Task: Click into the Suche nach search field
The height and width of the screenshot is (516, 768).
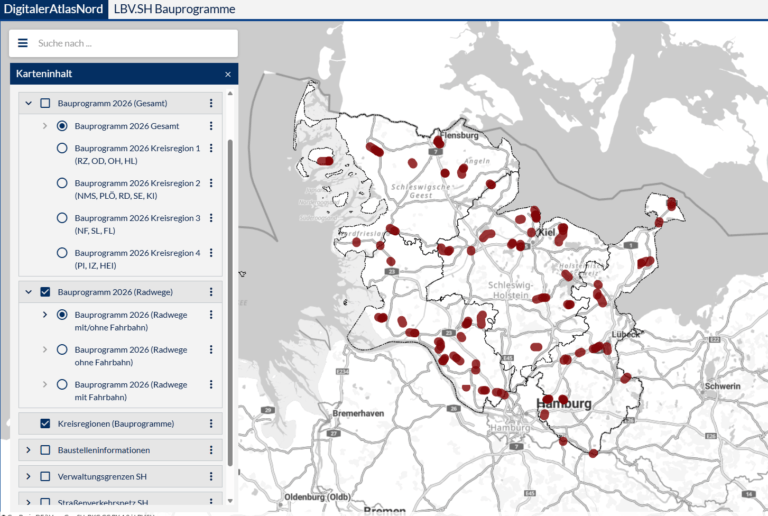Action: click(130, 43)
